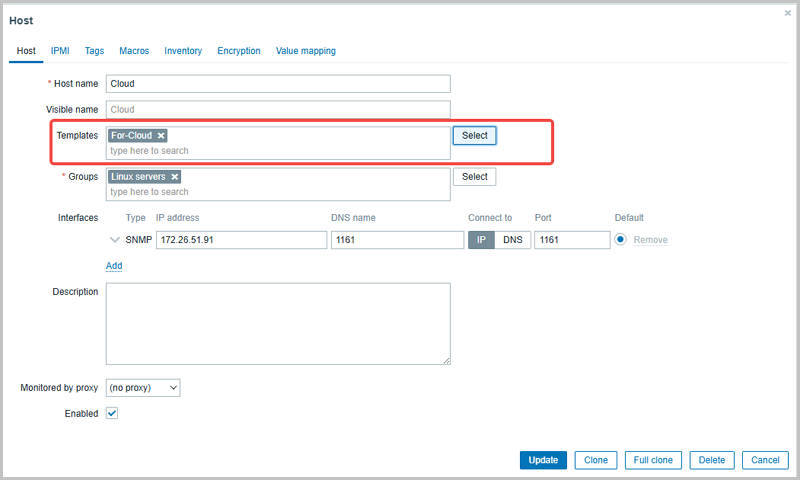Click Select button next to Templates
Viewport: 800px width, 480px height.
click(x=474, y=135)
